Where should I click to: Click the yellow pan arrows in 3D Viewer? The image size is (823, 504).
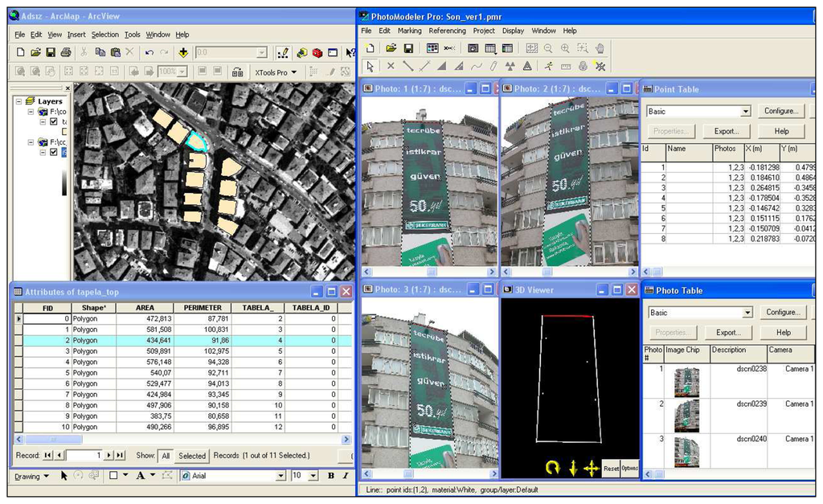[x=591, y=467]
